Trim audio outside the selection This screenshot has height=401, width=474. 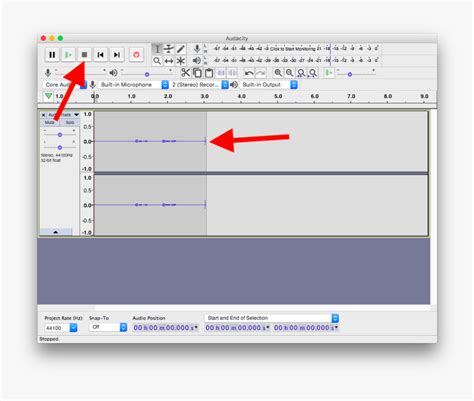point(221,73)
